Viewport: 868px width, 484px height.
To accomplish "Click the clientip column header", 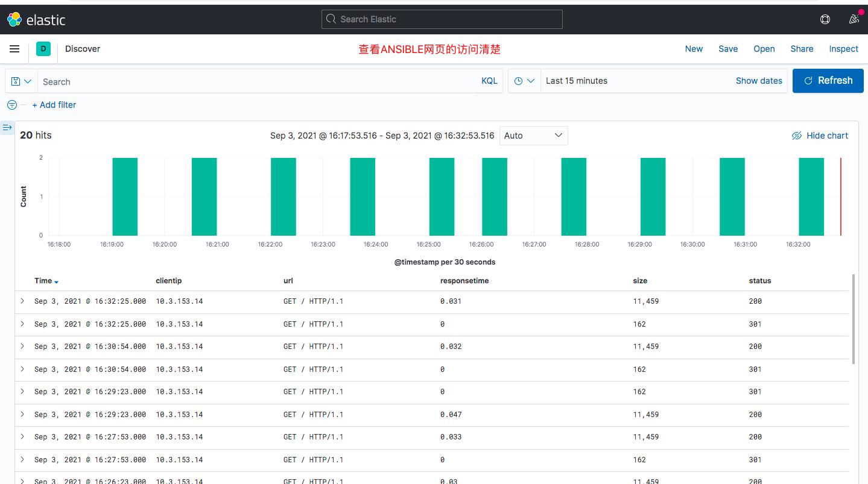I will coord(169,281).
